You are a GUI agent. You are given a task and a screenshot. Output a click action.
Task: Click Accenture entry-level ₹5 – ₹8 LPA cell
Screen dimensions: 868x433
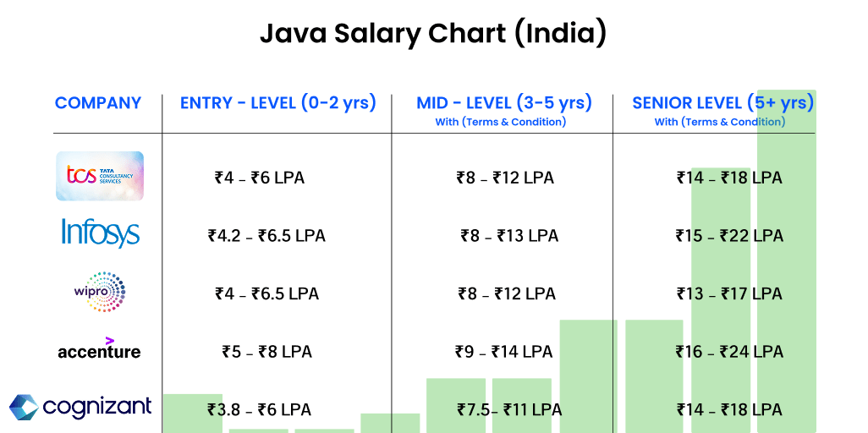click(x=266, y=352)
